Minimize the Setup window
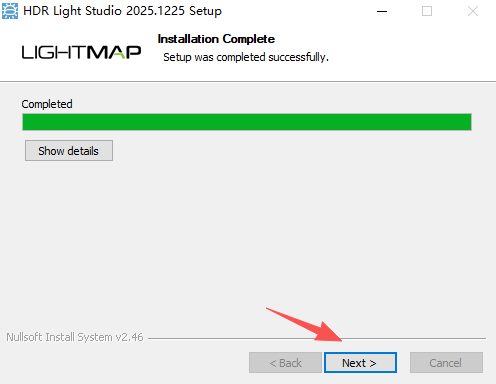The height and width of the screenshot is (384, 496). tap(382, 11)
